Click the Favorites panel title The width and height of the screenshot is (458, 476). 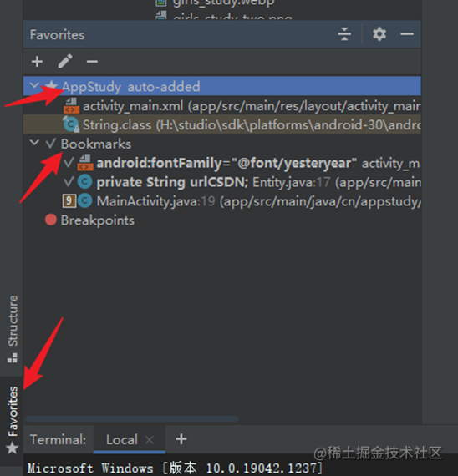(x=57, y=35)
